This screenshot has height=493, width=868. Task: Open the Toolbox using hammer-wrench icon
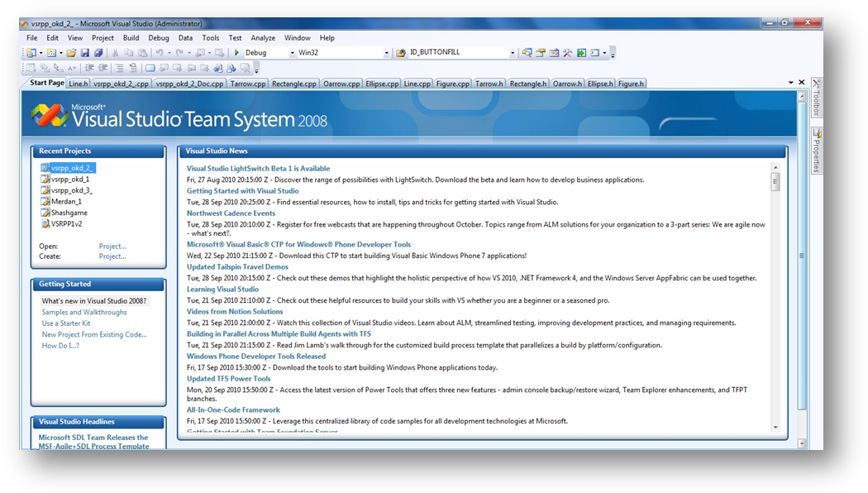coord(567,53)
